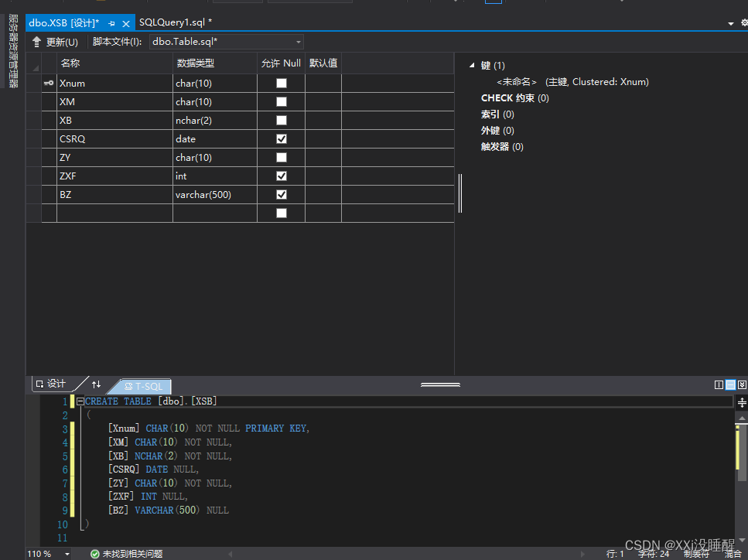
Task: Click the [dbo].[XSB] text in T-SQL
Action: pos(187,401)
